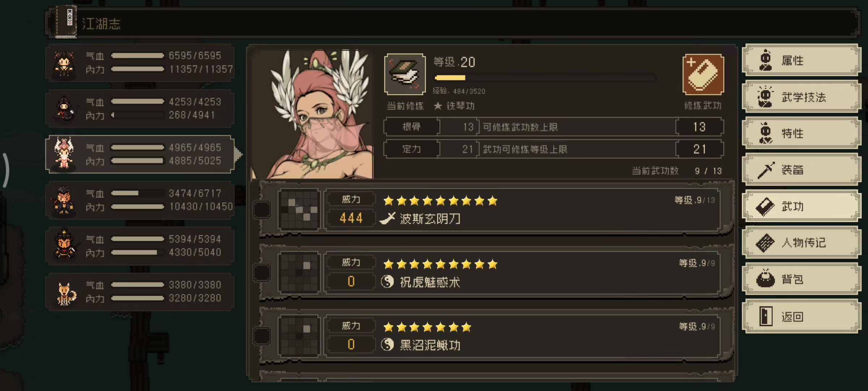Click the 黑沼泥鳅功 range grid icon

point(299,336)
